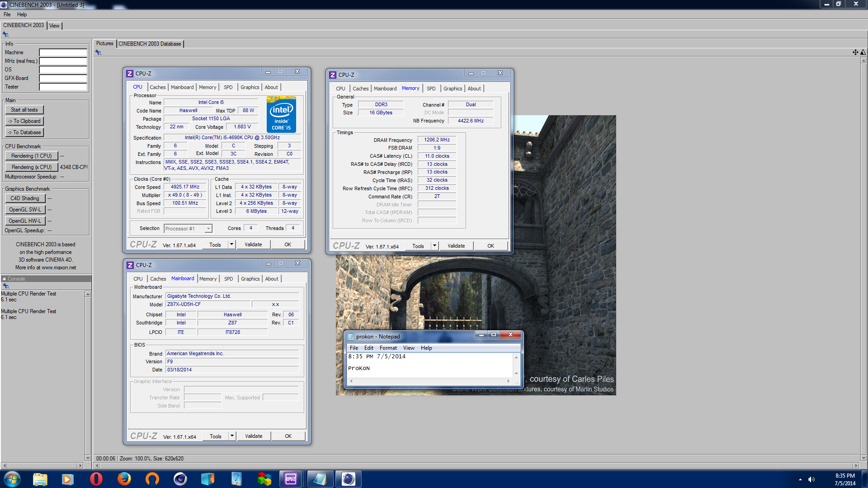Show hidden system tray icons
Viewport: 868px width, 488px height.
(x=800, y=479)
